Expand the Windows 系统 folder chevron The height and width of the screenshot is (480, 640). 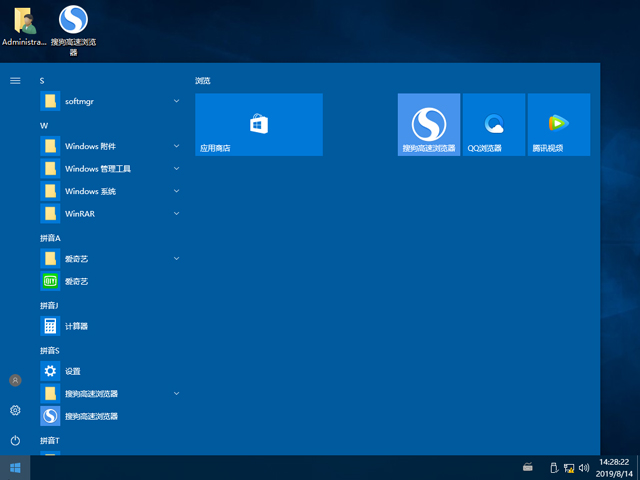click(x=176, y=191)
